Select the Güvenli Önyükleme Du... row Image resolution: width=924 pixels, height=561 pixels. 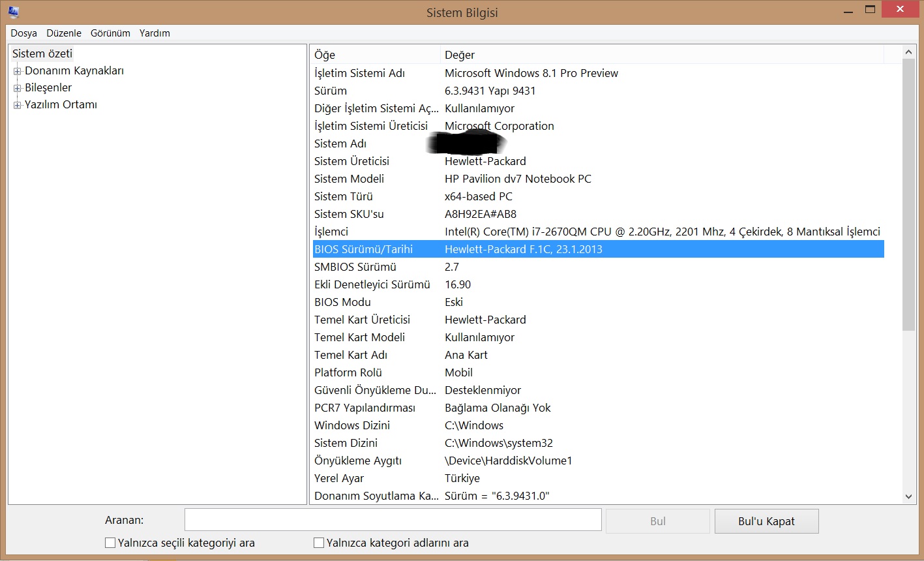(x=599, y=390)
